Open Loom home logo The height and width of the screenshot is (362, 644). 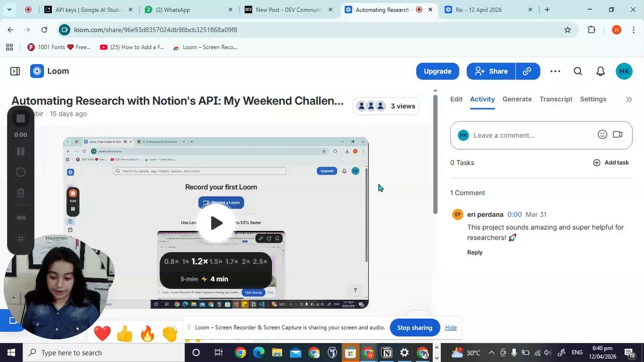[x=49, y=71]
